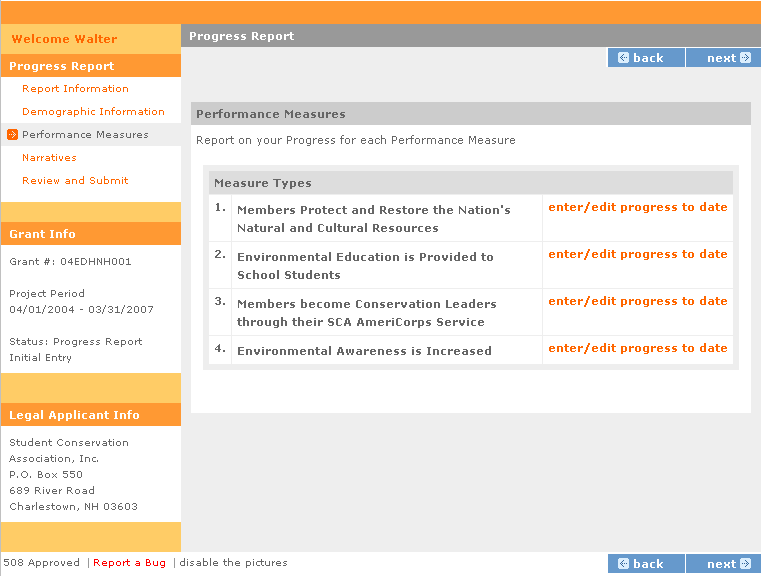Click the 508 Approved text in the footer
This screenshot has height=576, width=761.
(41, 563)
